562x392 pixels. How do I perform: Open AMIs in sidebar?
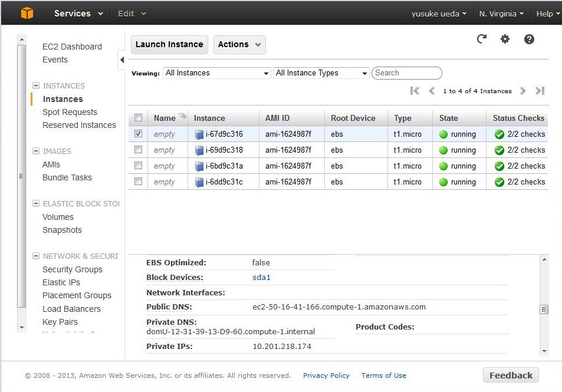click(x=51, y=164)
